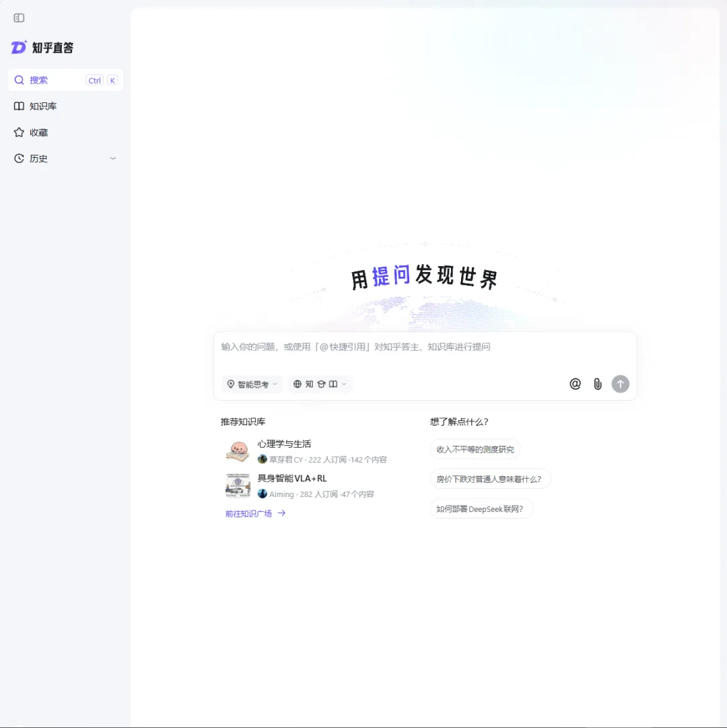The height and width of the screenshot is (728, 727).
Task: Click the magnifier icon in the search box
Action: (x=19, y=80)
